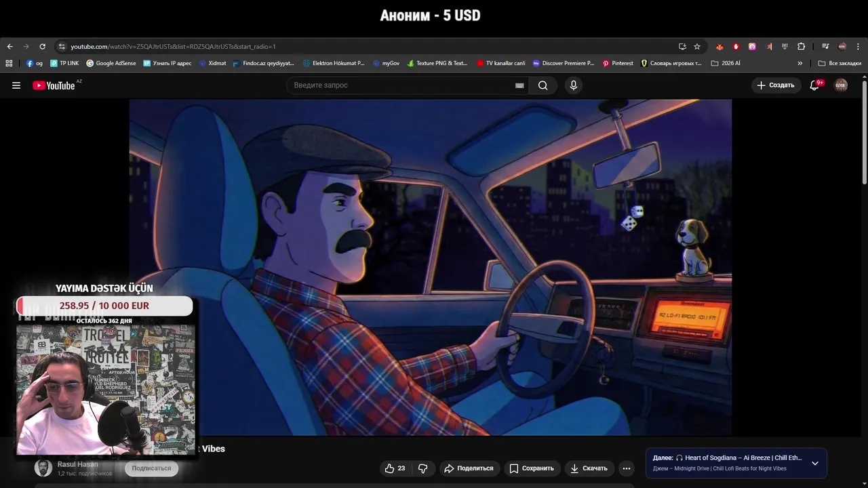Click the YouTube search magnifier button
This screenshot has height=488, width=868.
pyautogui.click(x=543, y=85)
